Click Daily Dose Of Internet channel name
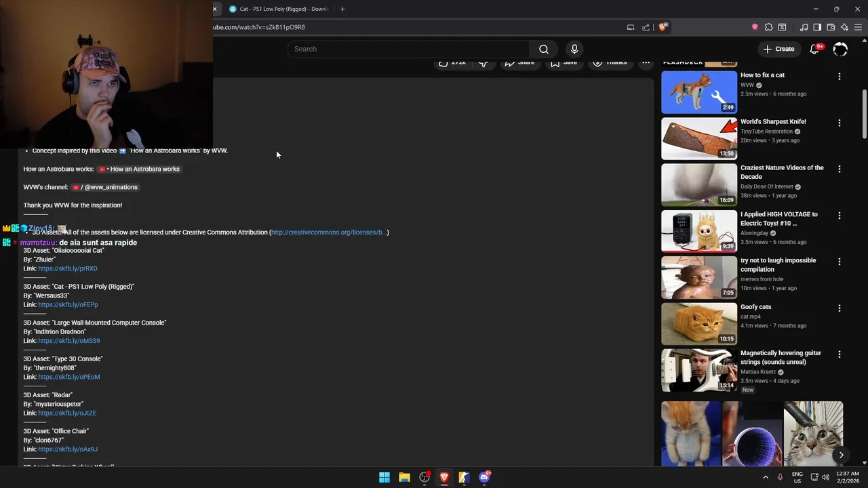 pyautogui.click(x=766, y=187)
